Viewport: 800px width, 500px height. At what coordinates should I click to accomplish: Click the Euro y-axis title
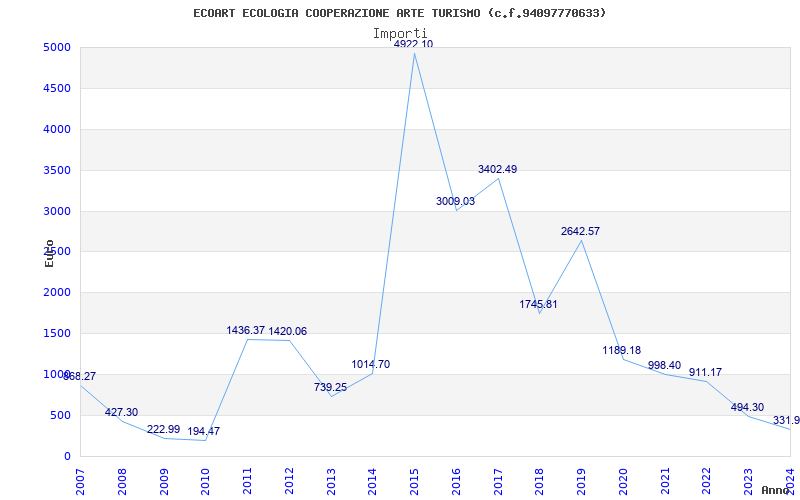click(49, 253)
